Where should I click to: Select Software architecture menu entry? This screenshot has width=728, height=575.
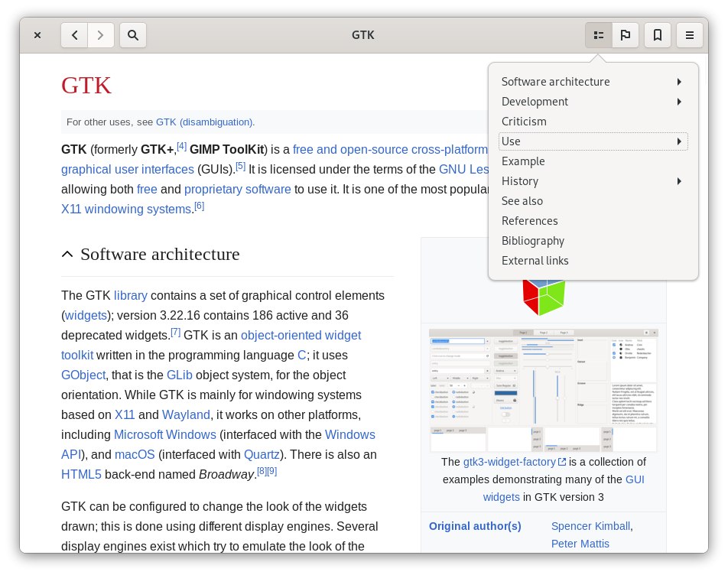(593, 82)
